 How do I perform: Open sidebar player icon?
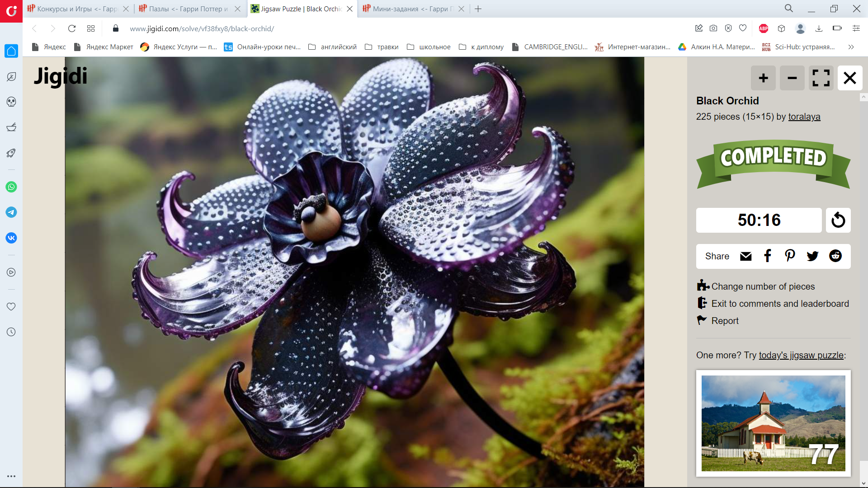(11, 272)
